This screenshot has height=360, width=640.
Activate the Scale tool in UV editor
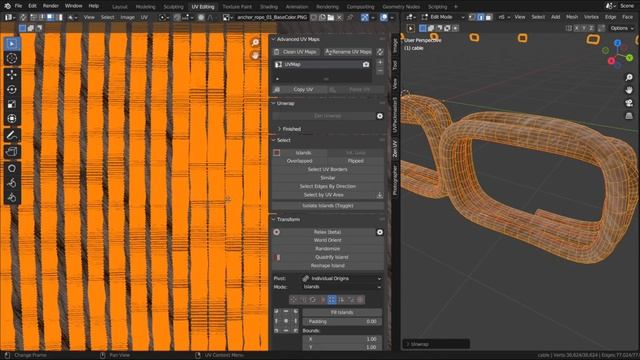(12, 104)
